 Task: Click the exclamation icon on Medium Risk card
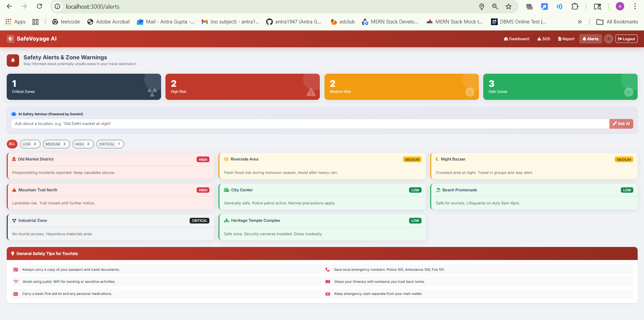tap(470, 92)
